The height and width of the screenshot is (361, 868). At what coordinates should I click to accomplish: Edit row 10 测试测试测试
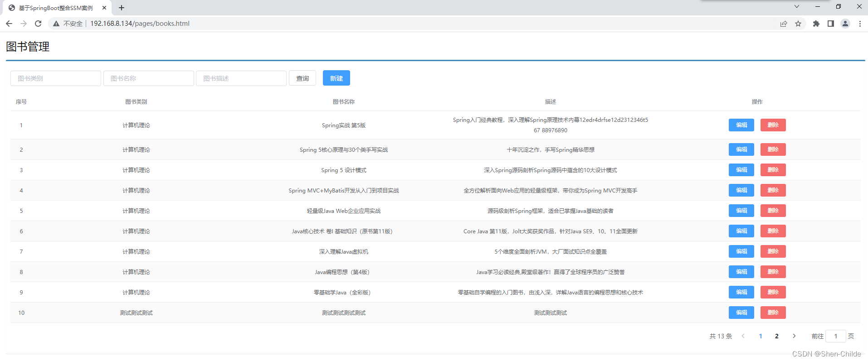[741, 313]
